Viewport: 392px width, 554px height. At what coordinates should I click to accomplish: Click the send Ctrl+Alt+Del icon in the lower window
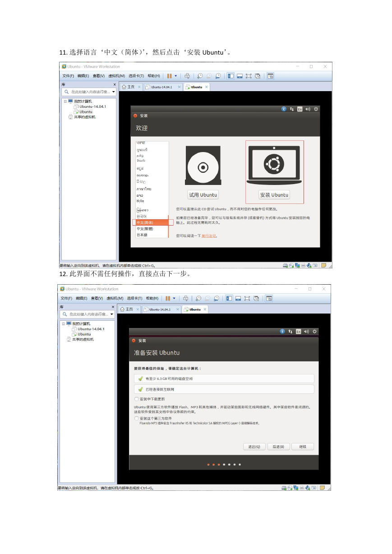185,298
